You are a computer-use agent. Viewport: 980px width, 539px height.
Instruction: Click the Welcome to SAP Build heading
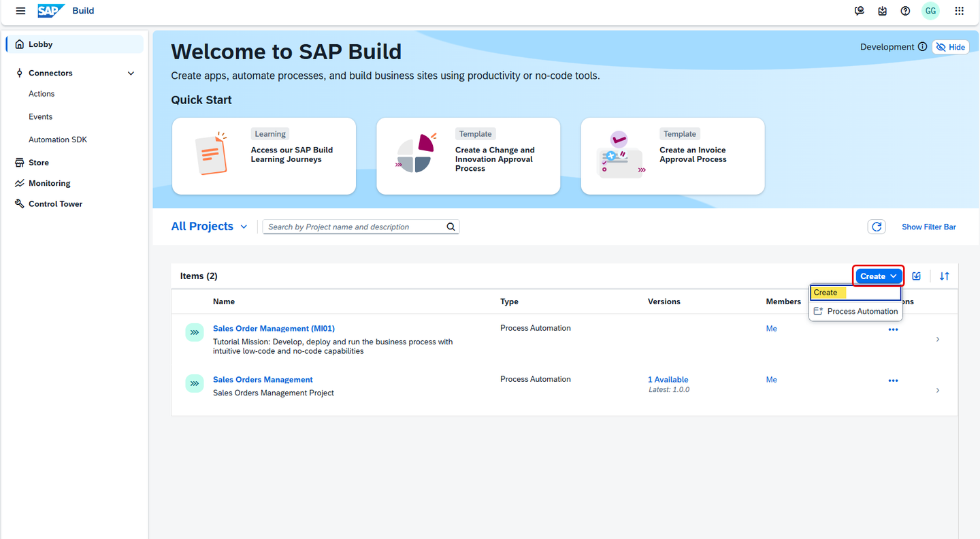coord(287,52)
